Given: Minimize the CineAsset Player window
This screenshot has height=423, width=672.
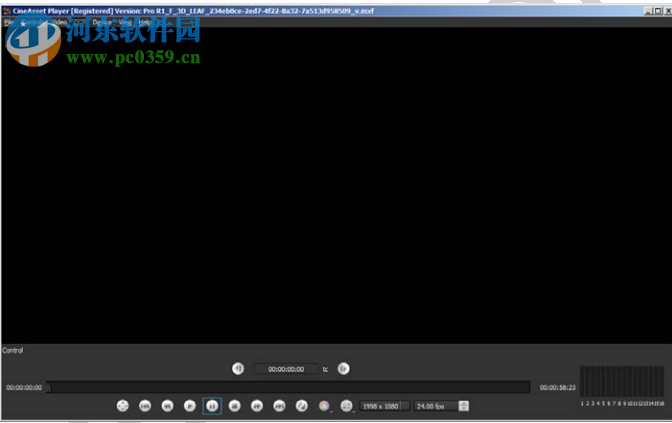Looking at the screenshot, I should point(648,11).
